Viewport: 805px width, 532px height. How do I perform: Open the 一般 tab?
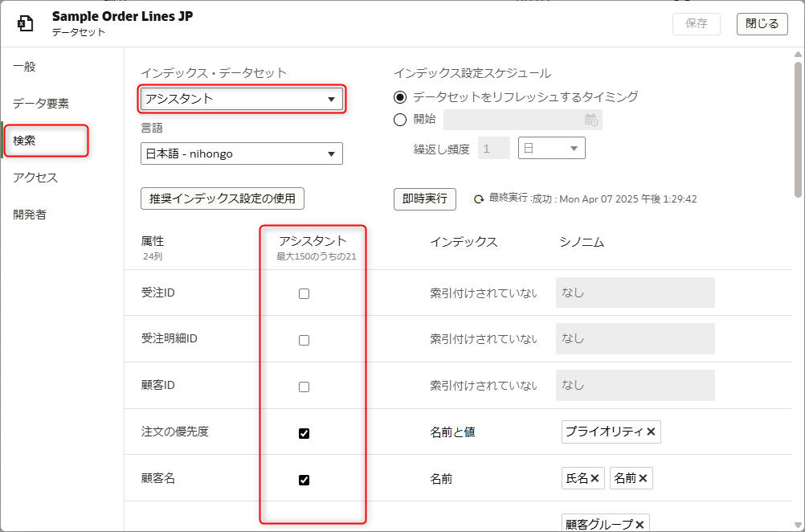point(24,66)
